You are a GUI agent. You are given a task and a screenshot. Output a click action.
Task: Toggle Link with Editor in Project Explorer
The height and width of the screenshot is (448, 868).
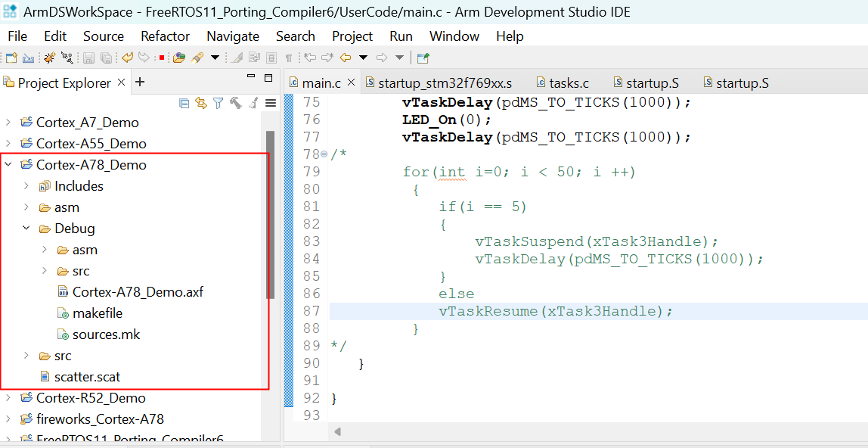pyautogui.click(x=201, y=103)
